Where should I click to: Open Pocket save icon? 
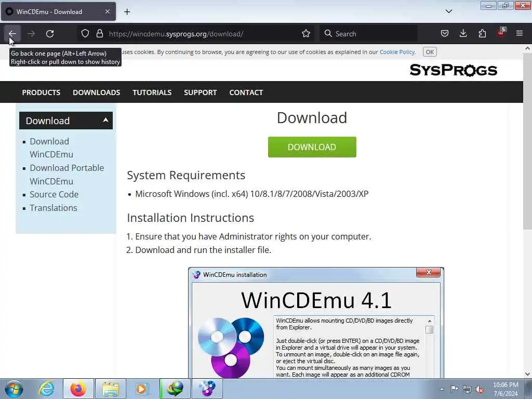[x=445, y=34]
